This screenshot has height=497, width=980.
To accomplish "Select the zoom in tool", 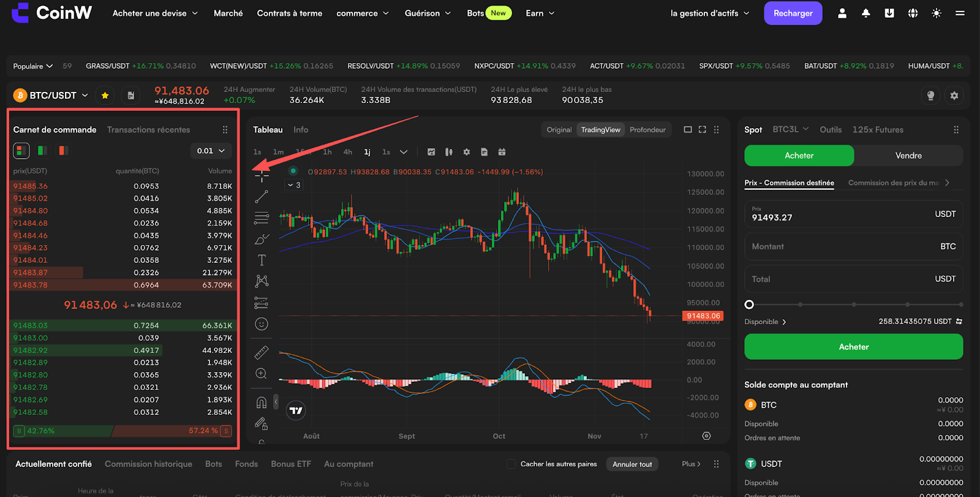I will tap(262, 374).
